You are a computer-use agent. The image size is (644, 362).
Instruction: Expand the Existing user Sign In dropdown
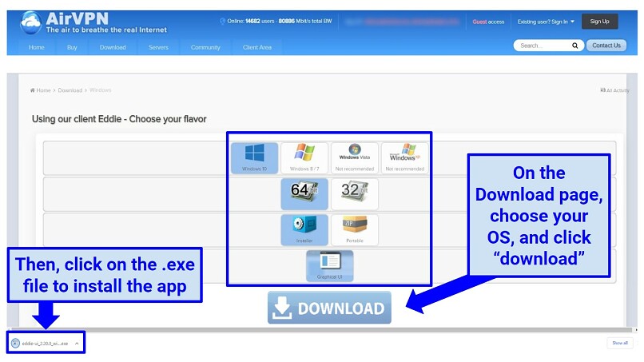point(546,22)
